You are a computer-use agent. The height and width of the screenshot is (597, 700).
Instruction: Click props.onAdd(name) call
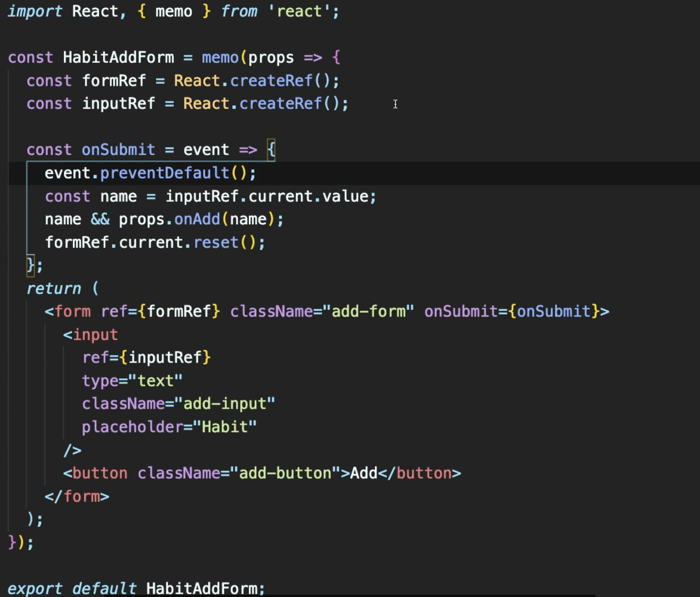coord(196,219)
